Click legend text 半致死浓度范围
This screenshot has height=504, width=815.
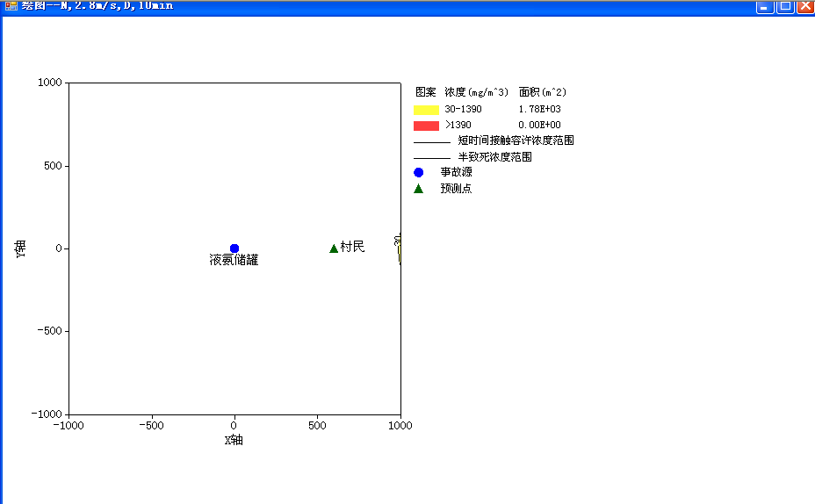[494, 157]
